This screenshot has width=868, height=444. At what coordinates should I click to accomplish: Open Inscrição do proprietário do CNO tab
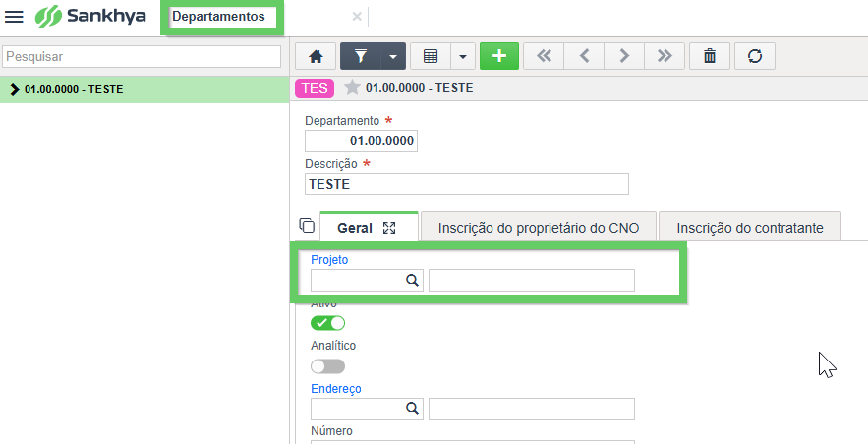(x=539, y=228)
